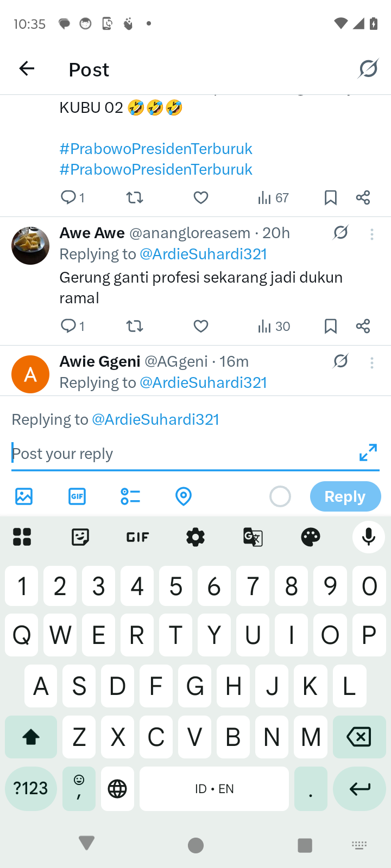Bookmark Awe Awe's reply
The width and height of the screenshot is (391, 868).
[x=330, y=326]
